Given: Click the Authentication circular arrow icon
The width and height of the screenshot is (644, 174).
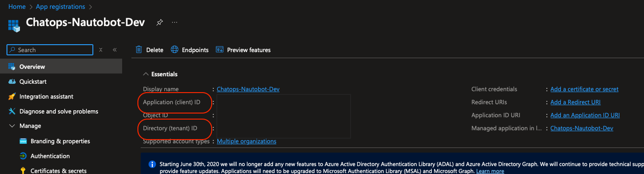Looking at the screenshot, I should pyautogui.click(x=23, y=156).
